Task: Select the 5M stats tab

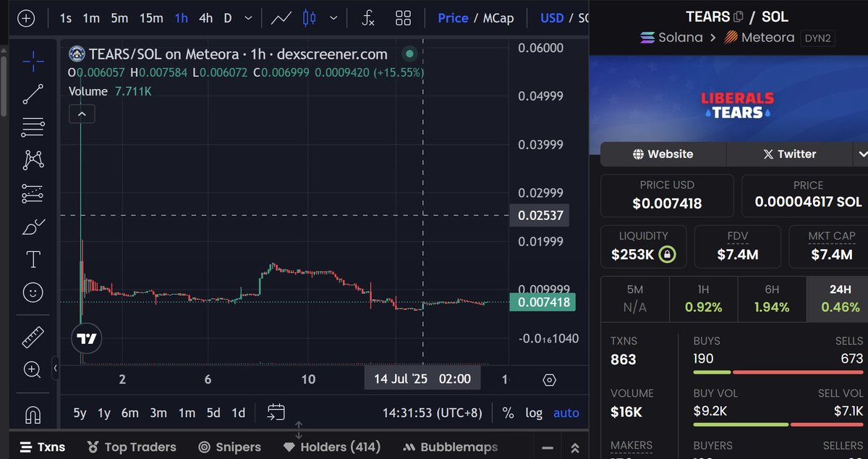Action: click(x=634, y=298)
